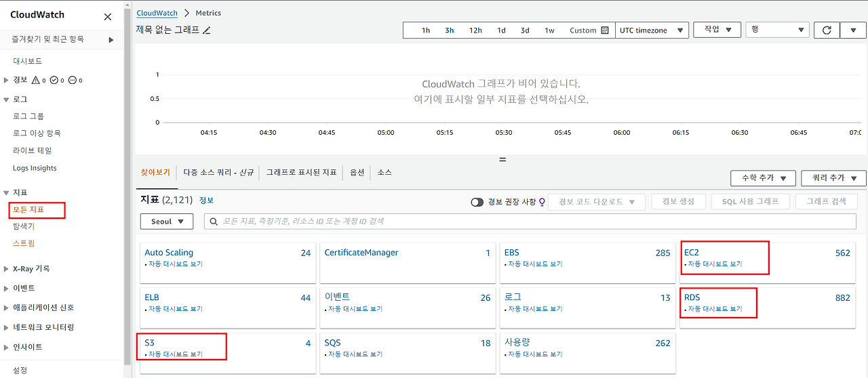Open 설정 in the sidebar
868x378 pixels.
pyautogui.click(x=20, y=371)
